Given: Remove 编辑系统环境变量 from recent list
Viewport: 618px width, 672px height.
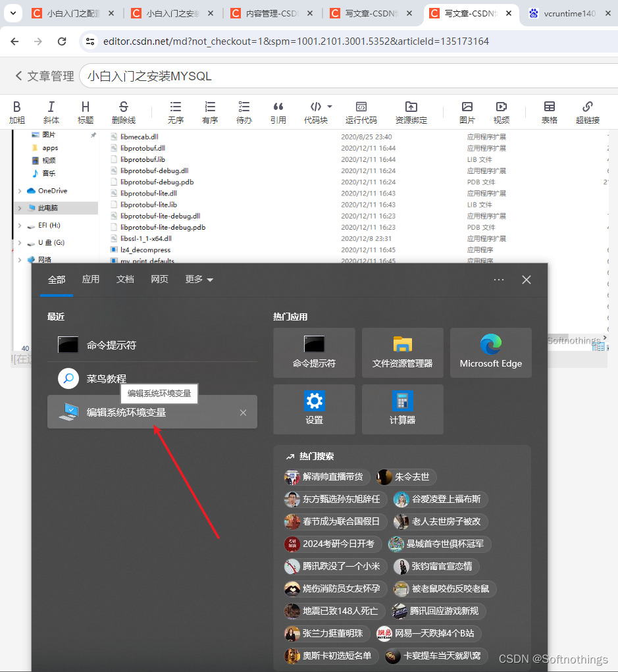Looking at the screenshot, I should (x=243, y=412).
